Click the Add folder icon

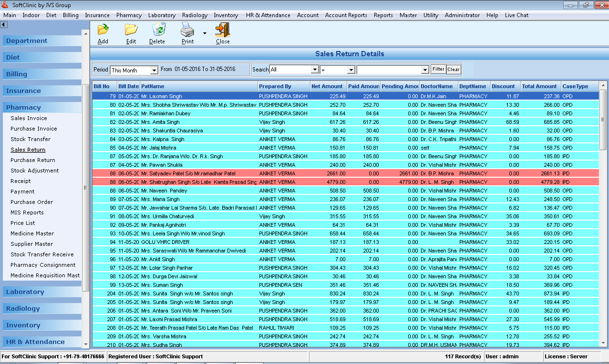103,30
